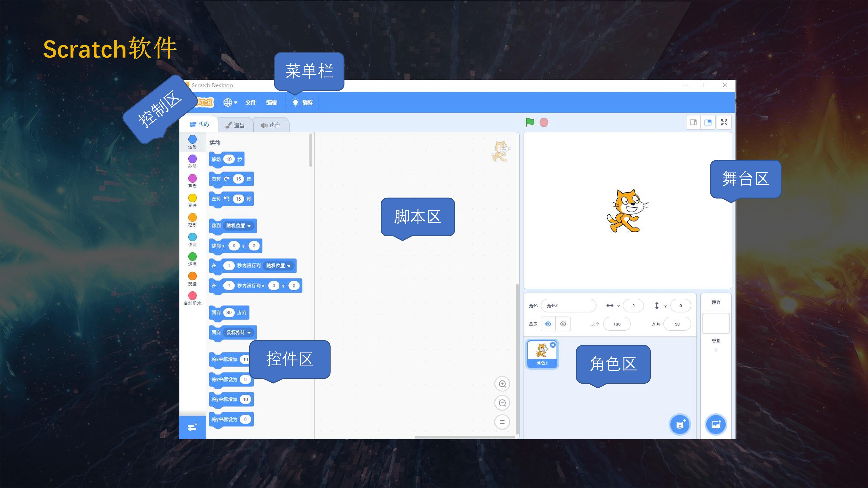Reset workspace zoom with equals icon
This screenshot has height=488, width=868.
502,422
